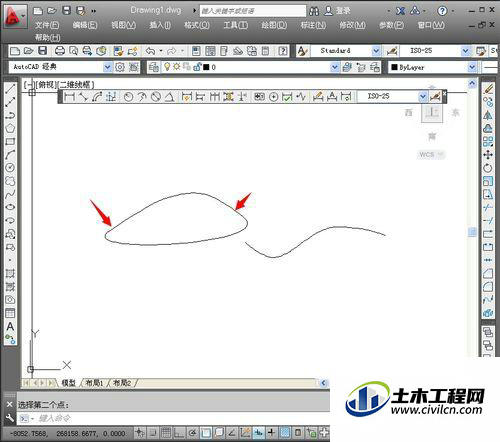The image size is (500, 442).
Task: Open ISO-25 dimension style dropdown in Styles toolbar
Action: [x=466, y=51]
